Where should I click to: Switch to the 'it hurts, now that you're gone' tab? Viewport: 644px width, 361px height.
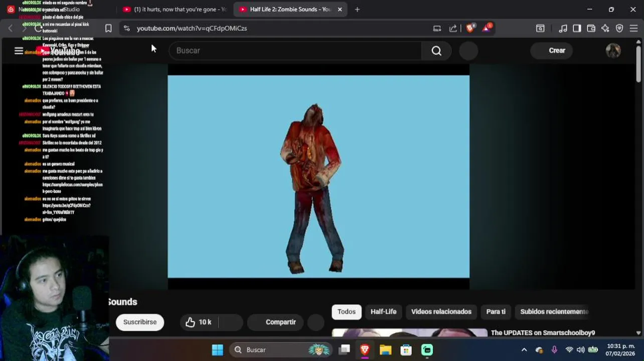(x=175, y=9)
